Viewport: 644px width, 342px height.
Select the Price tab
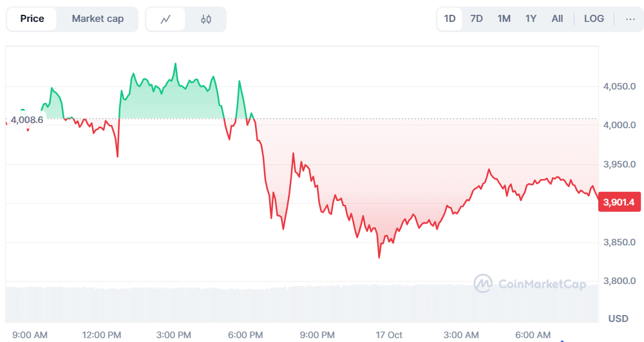coord(32,19)
